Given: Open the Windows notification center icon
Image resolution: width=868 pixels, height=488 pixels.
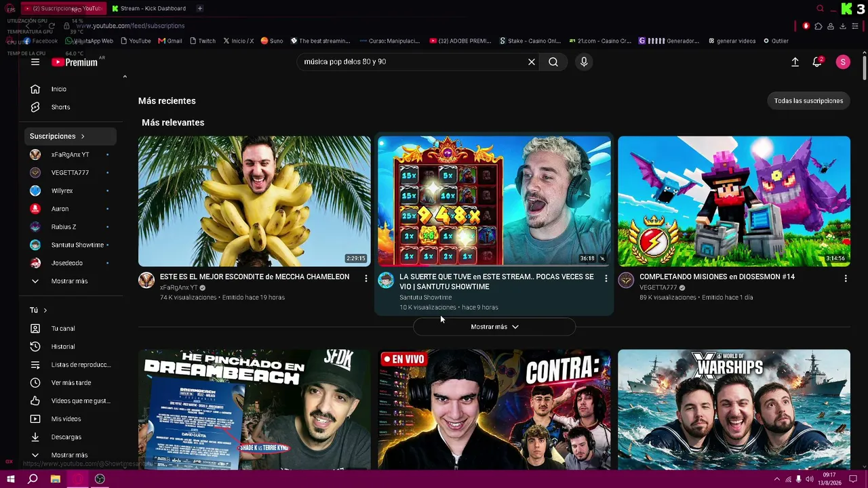Looking at the screenshot, I should pyautogui.click(x=853, y=479).
